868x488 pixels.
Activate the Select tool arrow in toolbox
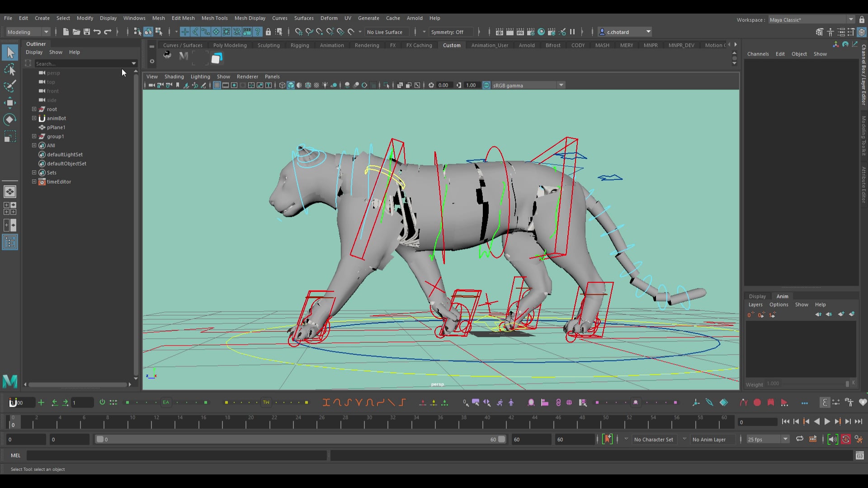click(x=10, y=53)
